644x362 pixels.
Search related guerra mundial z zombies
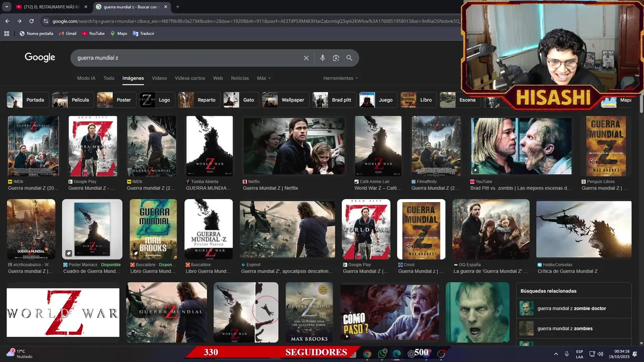pos(574,328)
